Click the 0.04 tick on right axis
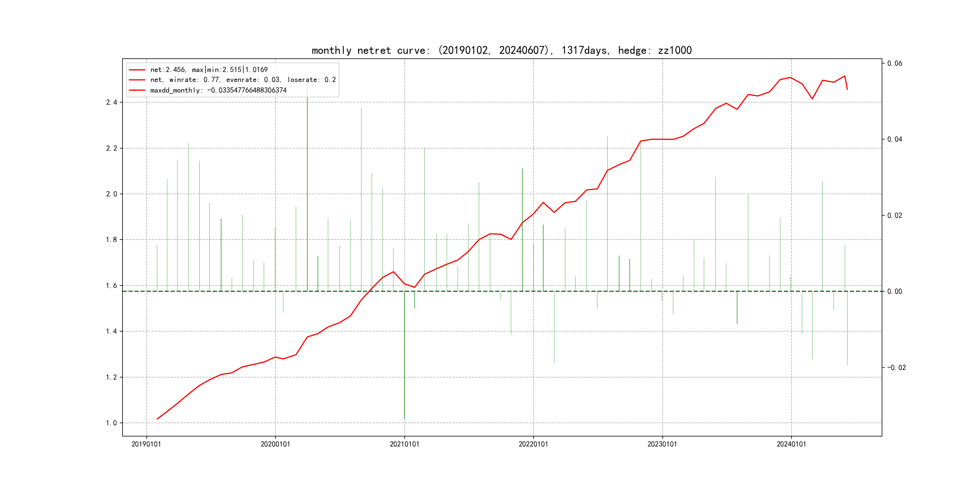Screen dimensions: 980x490 894,139
